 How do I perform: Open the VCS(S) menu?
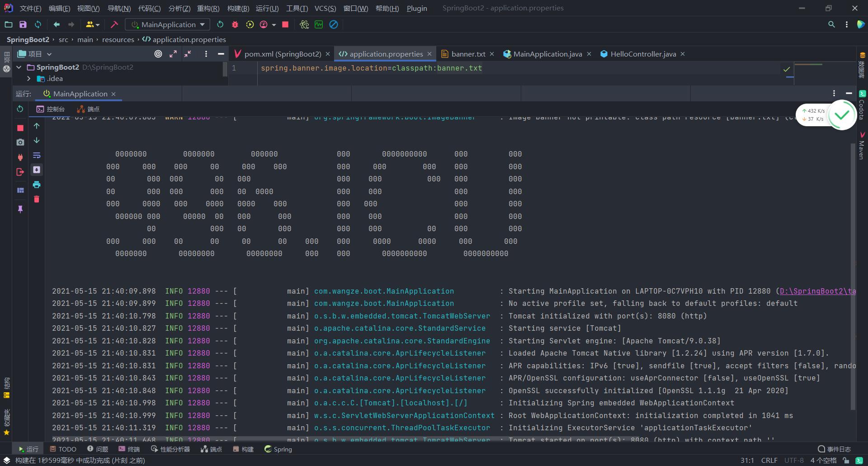(x=325, y=8)
